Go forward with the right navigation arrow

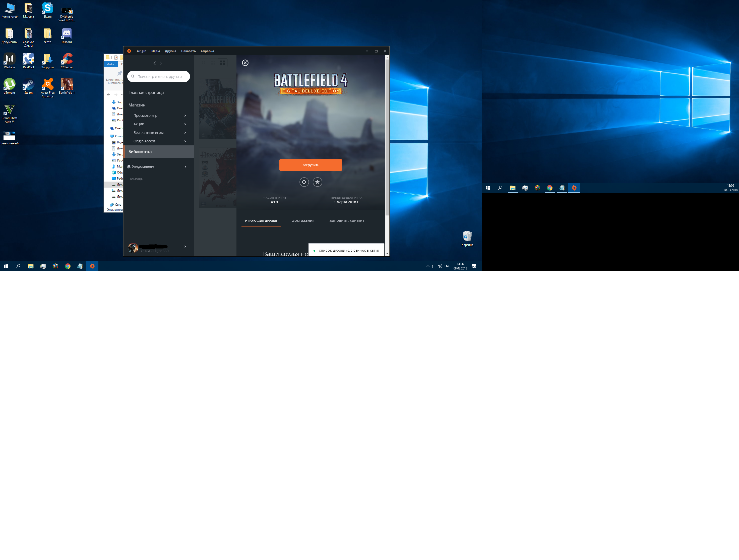point(161,63)
